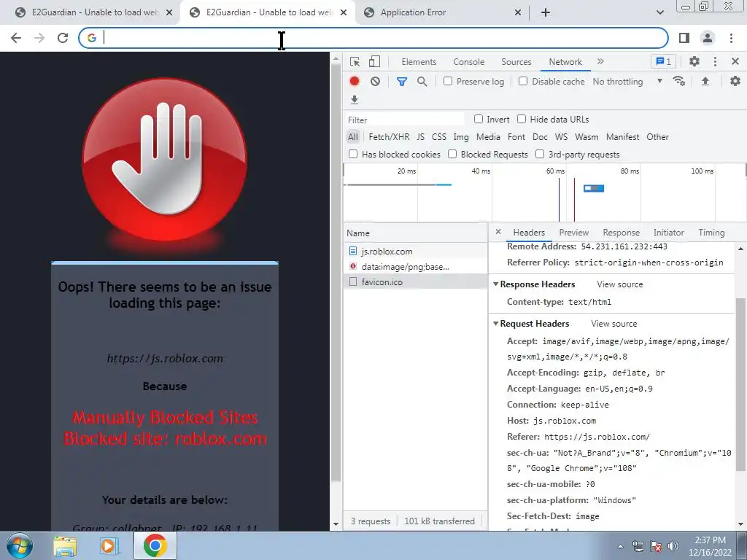
Task: Enable Disable cache checkbox
Action: point(523,81)
